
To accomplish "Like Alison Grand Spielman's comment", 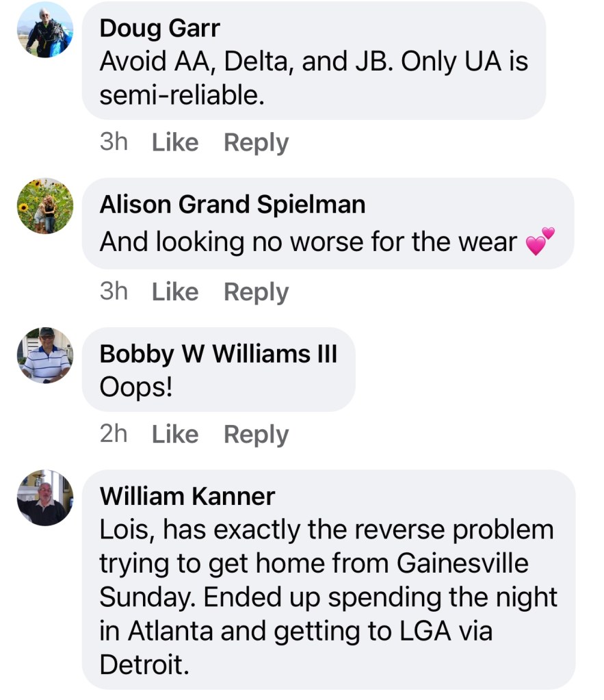I will pos(174,291).
